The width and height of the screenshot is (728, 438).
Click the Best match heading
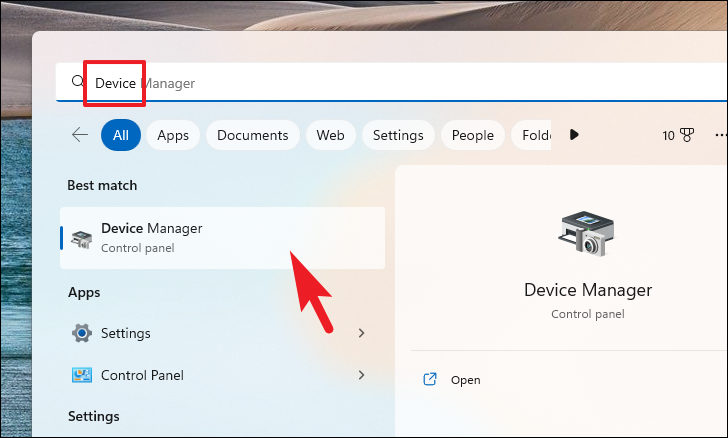pos(102,185)
